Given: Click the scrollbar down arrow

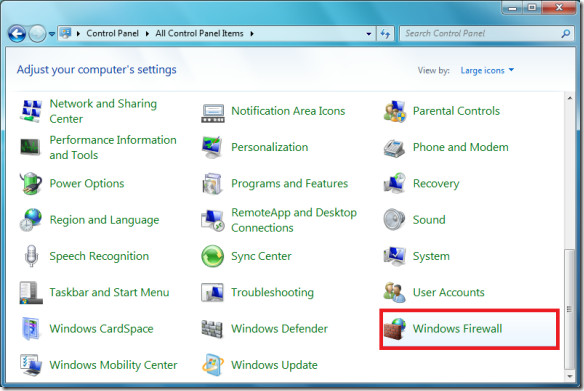Looking at the screenshot, I should click(570, 376).
